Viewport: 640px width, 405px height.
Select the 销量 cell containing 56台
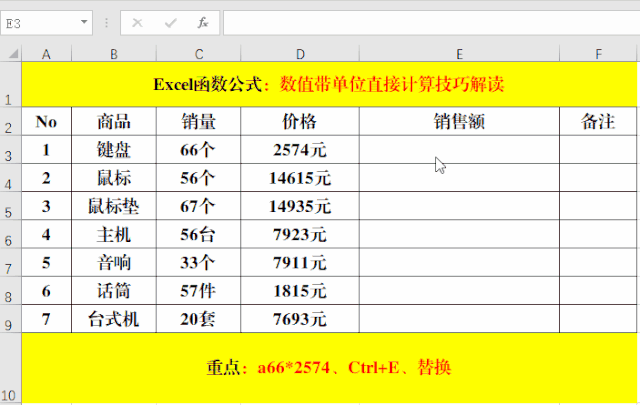(x=198, y=235)
